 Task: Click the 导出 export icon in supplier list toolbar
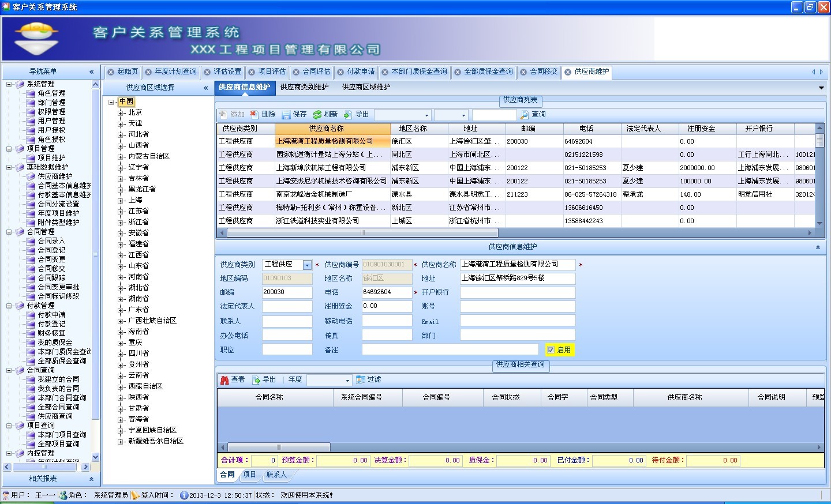[348, 115]
